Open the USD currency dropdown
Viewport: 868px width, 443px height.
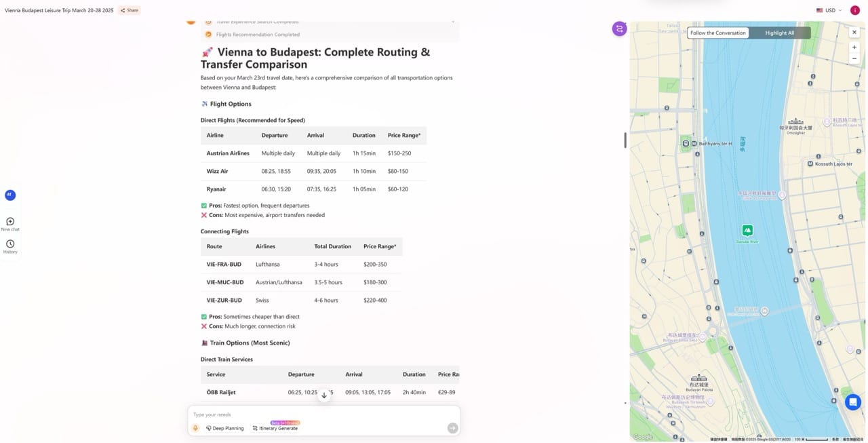[829, 10]
